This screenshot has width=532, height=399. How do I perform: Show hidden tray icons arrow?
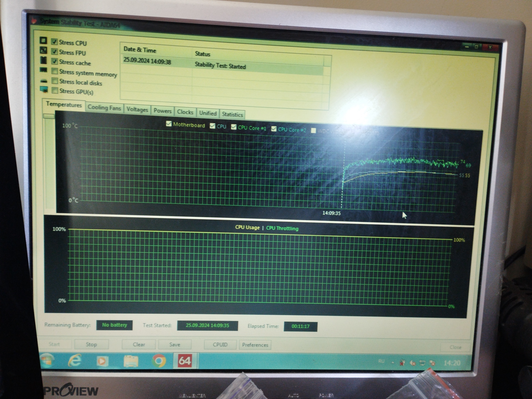tap(393, 362)
